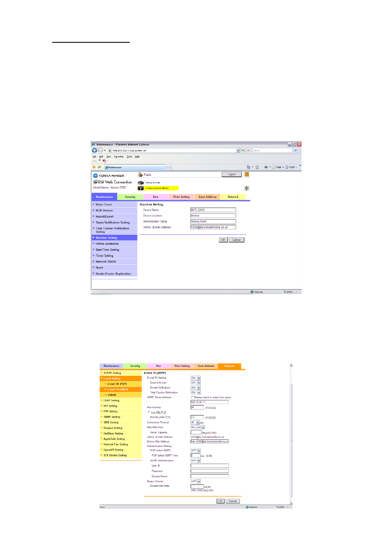
Task: Open the Help menu in Internet Explorer
Action: (137, 157)
